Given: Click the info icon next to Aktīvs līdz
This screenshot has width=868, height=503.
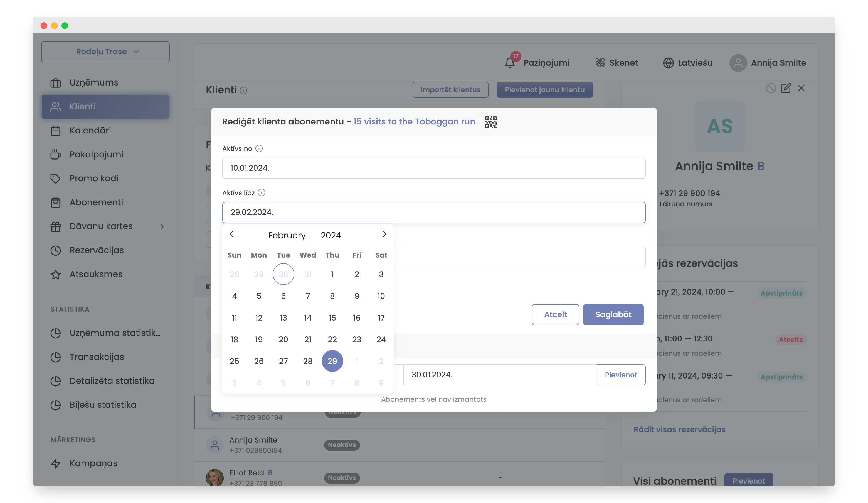Looking at the screenshot, I should [x=262, y=193].
